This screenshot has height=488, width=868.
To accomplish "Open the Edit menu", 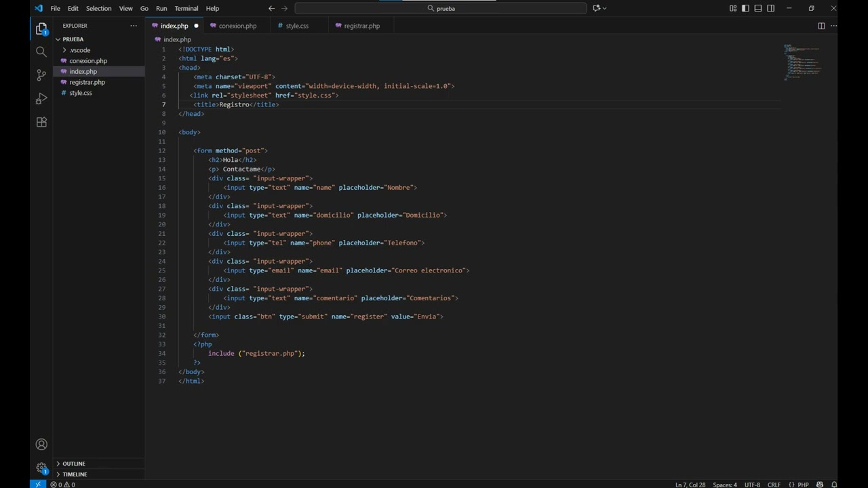I will 73,8.
